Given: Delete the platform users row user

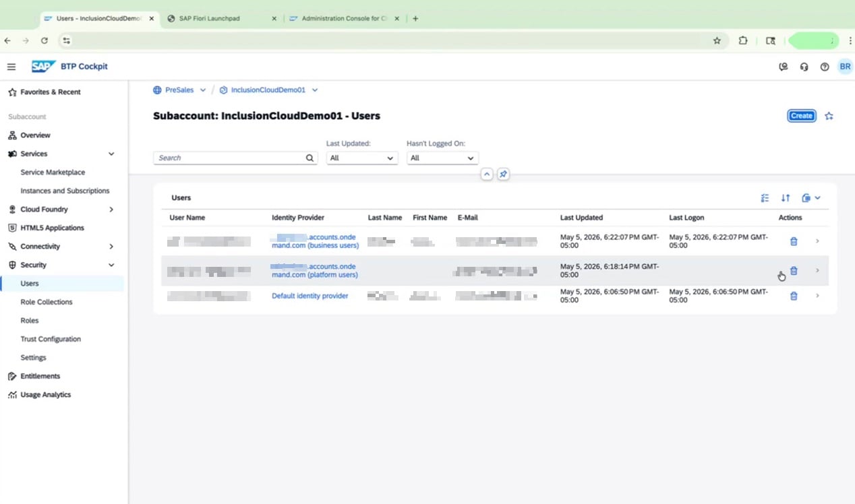Looking at the screenshot, I should (794, 271).
